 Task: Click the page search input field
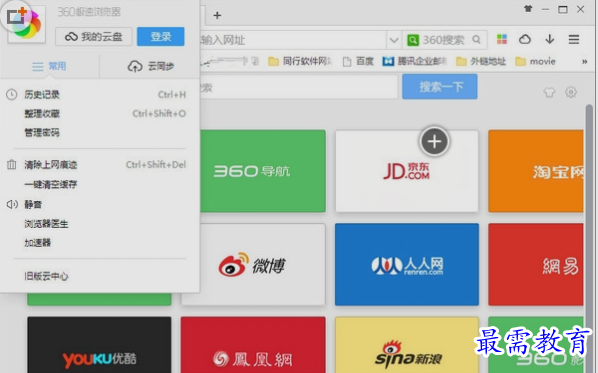pyautogui.click(x=299, y=87)
